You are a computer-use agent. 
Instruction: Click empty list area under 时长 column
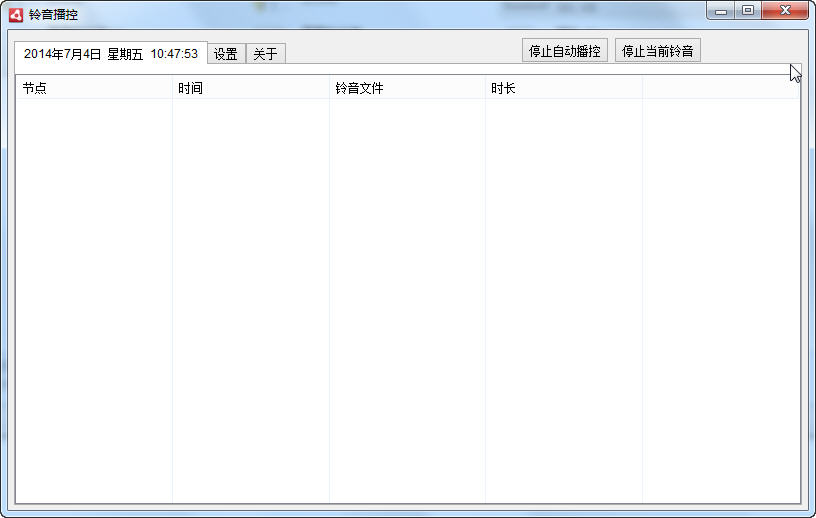pos(563,300)
